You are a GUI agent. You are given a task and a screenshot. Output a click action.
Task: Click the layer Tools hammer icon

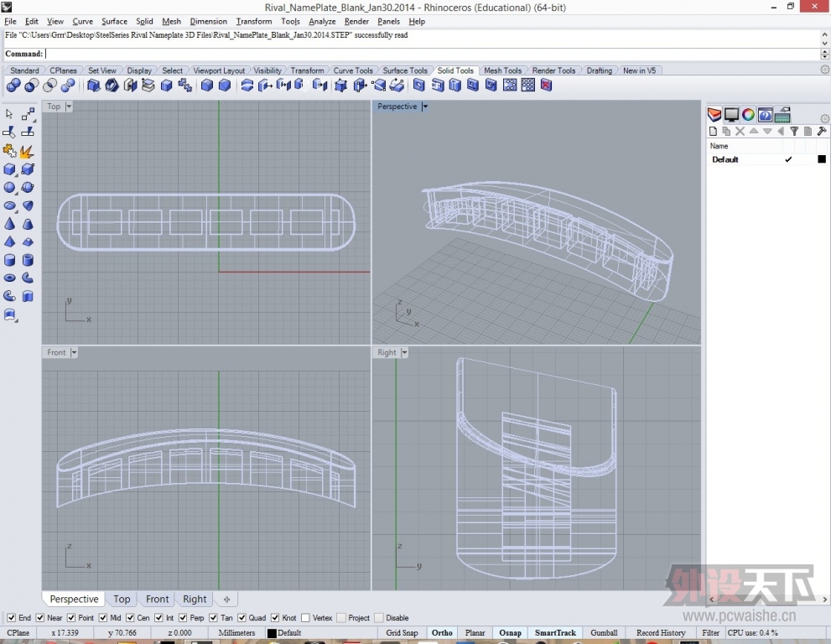822,132
